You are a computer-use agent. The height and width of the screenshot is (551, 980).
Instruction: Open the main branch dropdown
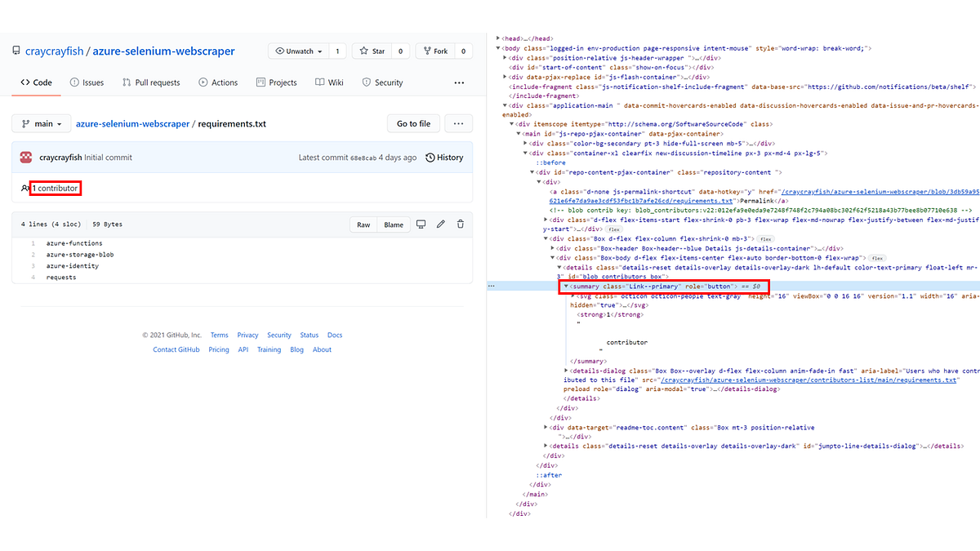pos(41,122)
